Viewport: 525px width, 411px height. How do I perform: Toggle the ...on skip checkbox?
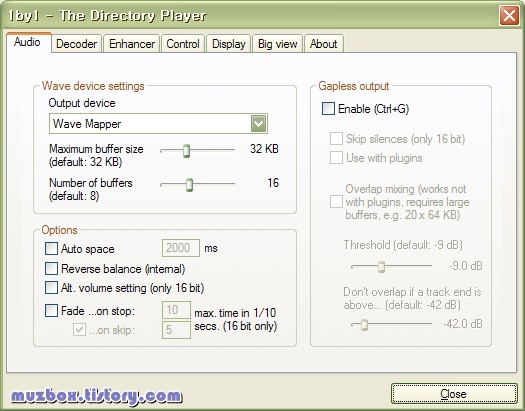pos(79,330)
